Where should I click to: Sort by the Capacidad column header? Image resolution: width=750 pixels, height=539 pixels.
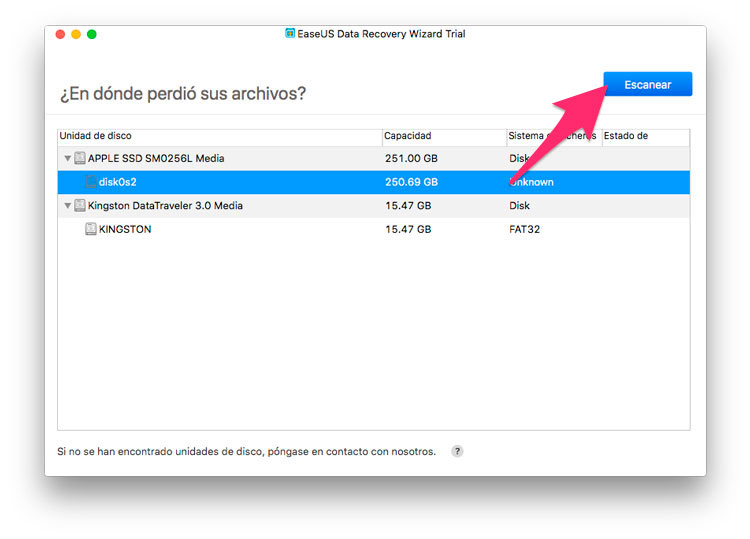(x=444, y=136)
